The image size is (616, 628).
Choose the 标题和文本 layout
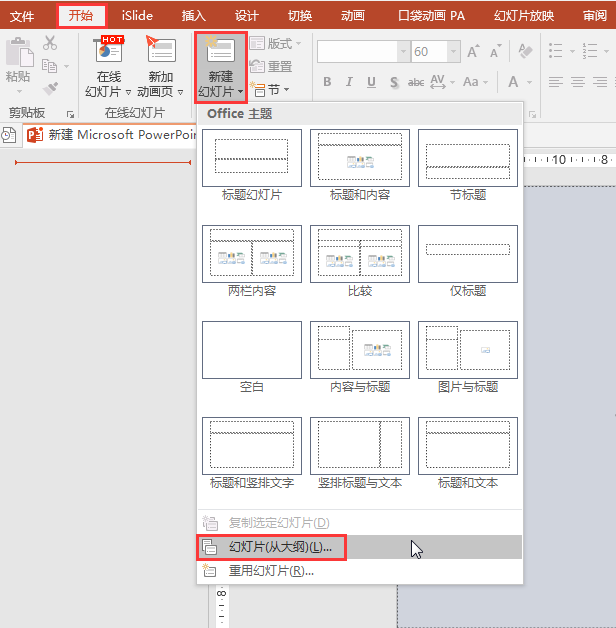[x=468, y=446]
